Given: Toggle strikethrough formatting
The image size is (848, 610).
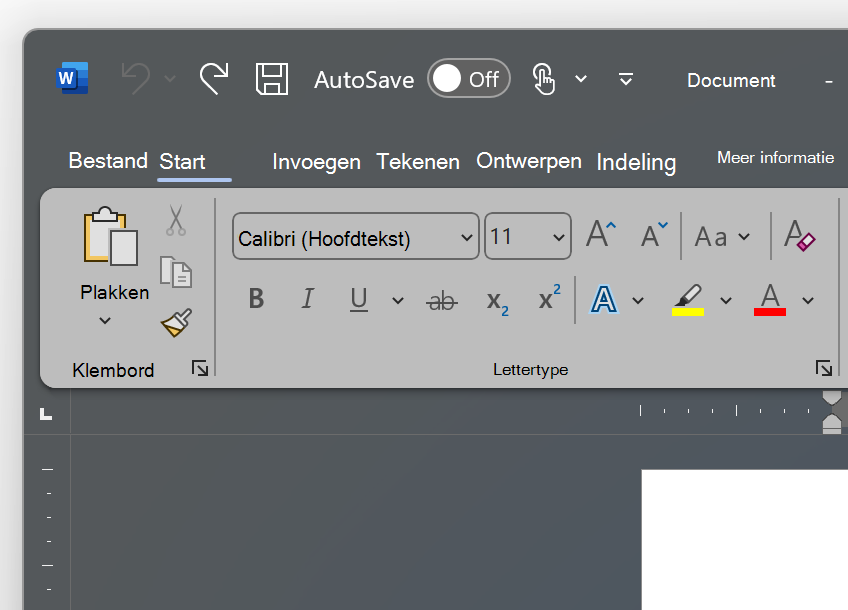Looking at the screenshot, I should coord(442,300).
